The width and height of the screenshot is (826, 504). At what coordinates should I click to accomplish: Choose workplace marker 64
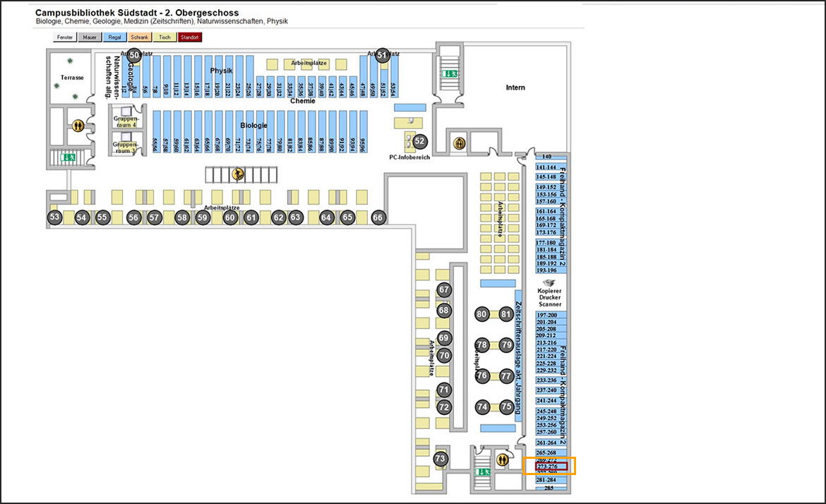pos(327,217)
